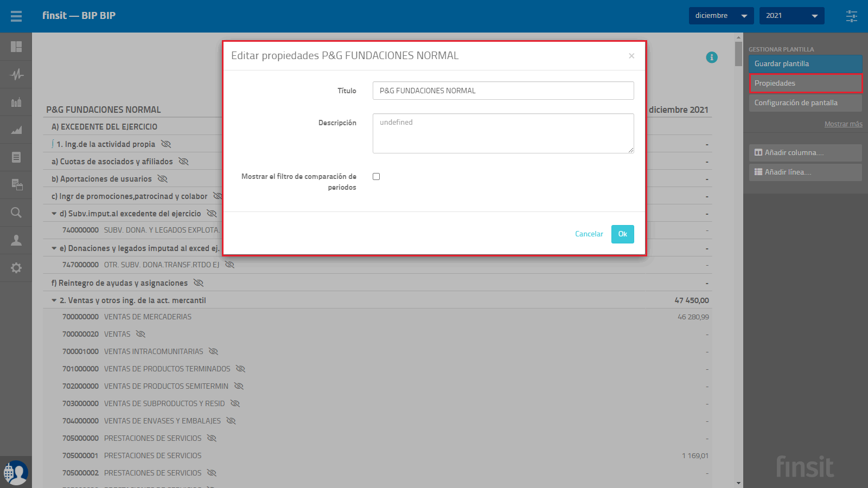Toggle visibility of Cuotas de asociados y afiliados

click(x=183, y=162)
